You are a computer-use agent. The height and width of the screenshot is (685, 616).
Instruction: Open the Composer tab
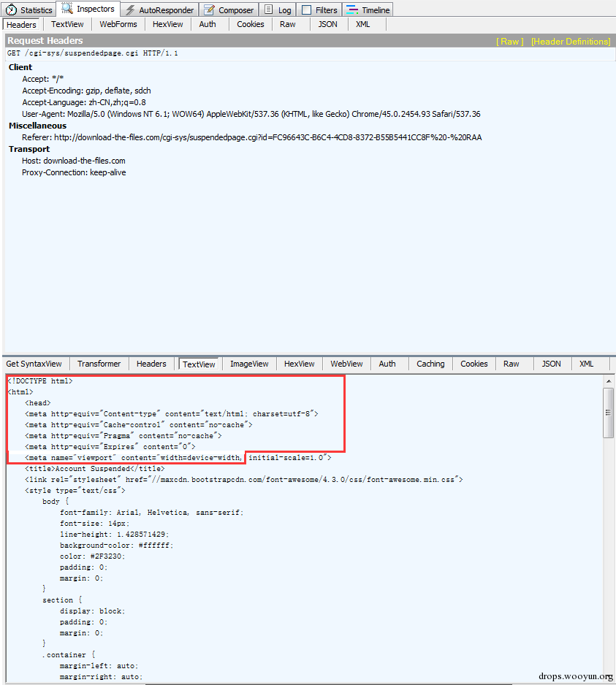(x=229, y=9)
